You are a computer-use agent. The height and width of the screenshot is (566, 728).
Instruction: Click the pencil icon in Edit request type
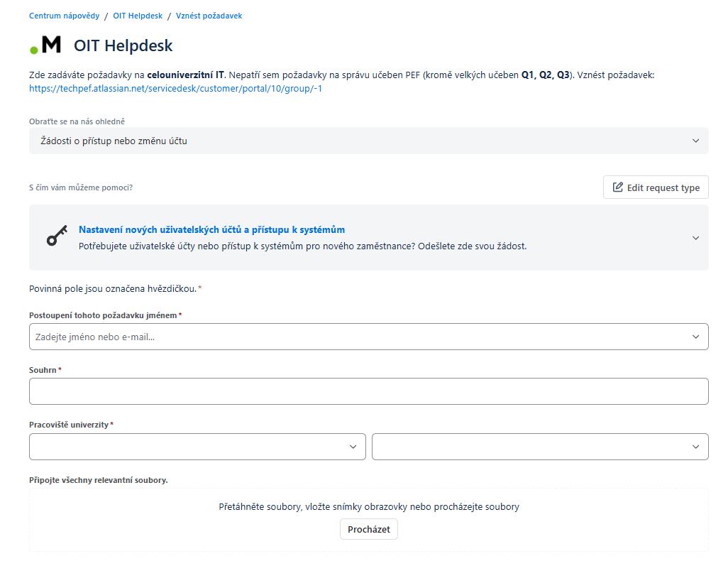617,187
